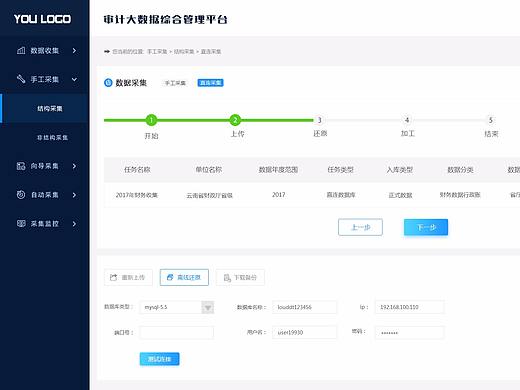Image resolution: width=520 pixels, height=390 pixels.
Task: Click the 入库类型 column header
Action: point(400,170)
